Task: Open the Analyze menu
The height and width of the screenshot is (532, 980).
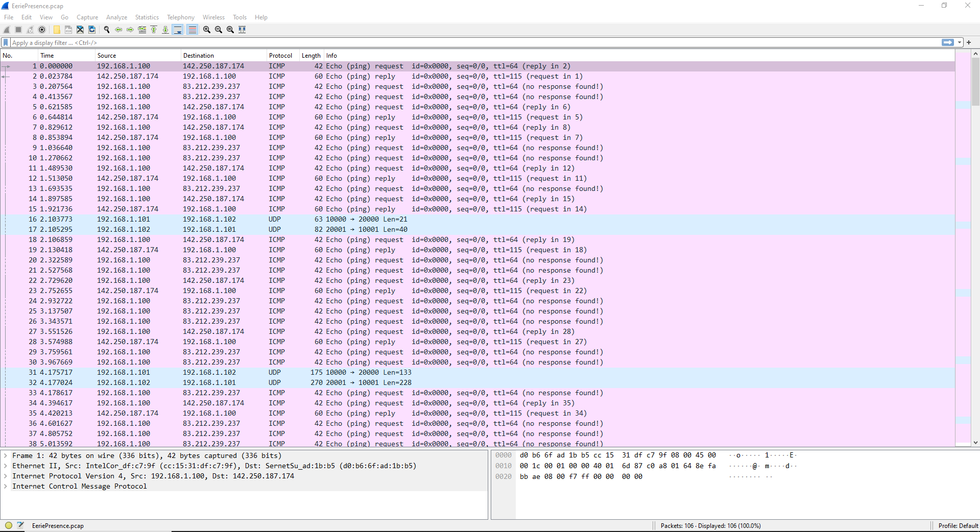Action: (x=116, y=17)
